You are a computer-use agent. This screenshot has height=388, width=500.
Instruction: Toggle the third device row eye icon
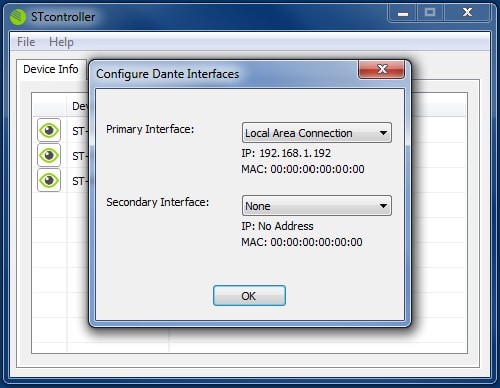[49, 180]
